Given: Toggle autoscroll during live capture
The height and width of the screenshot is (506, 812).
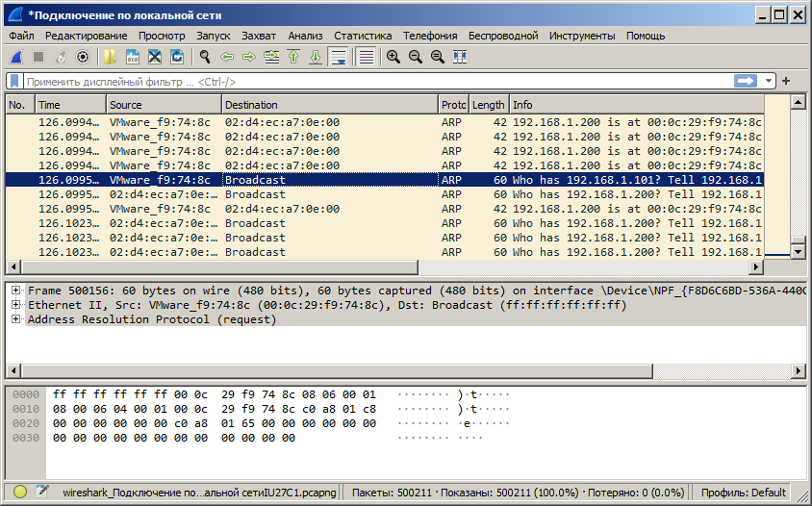Looking at the screenshot, I should [x=338, y=57].
